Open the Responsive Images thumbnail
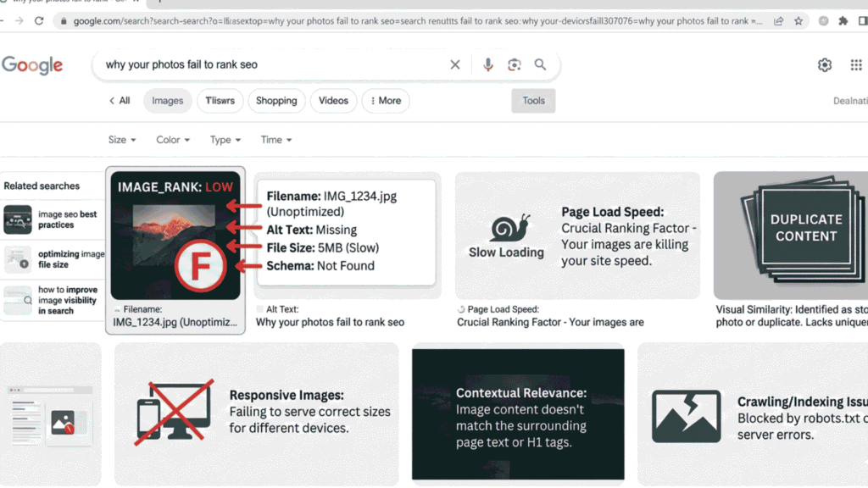The width and height of the screenshot is (868, 488). click(x=256, y=413)
